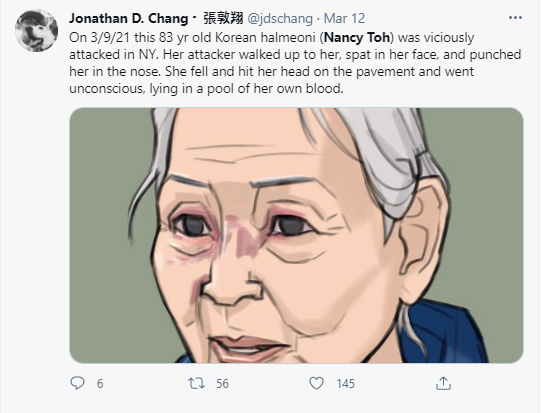This screenshot has width=541, height=413.
Task: Click the like count 145
Action: pyautogui.click(x=345, y=384)
